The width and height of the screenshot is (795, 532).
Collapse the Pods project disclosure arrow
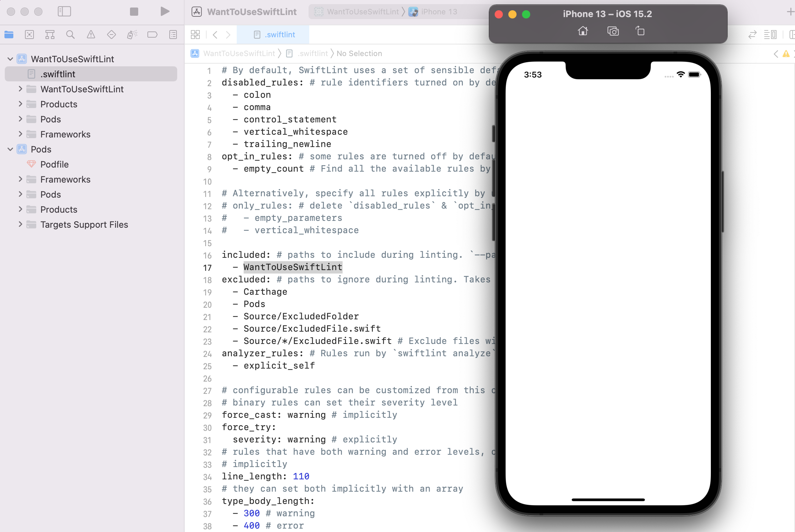[x=10, y=149]
